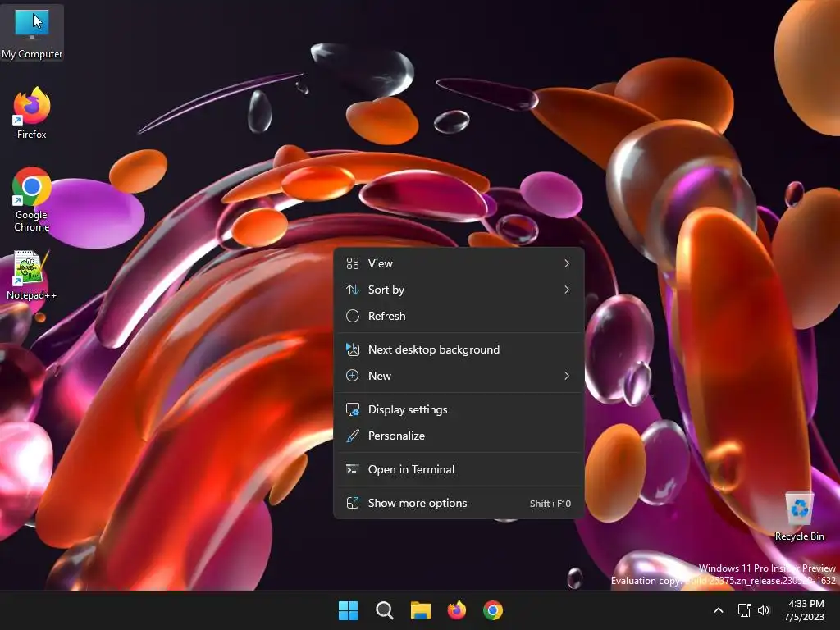
Task: Choose Open in Terminal
Action: pos(459,469)
